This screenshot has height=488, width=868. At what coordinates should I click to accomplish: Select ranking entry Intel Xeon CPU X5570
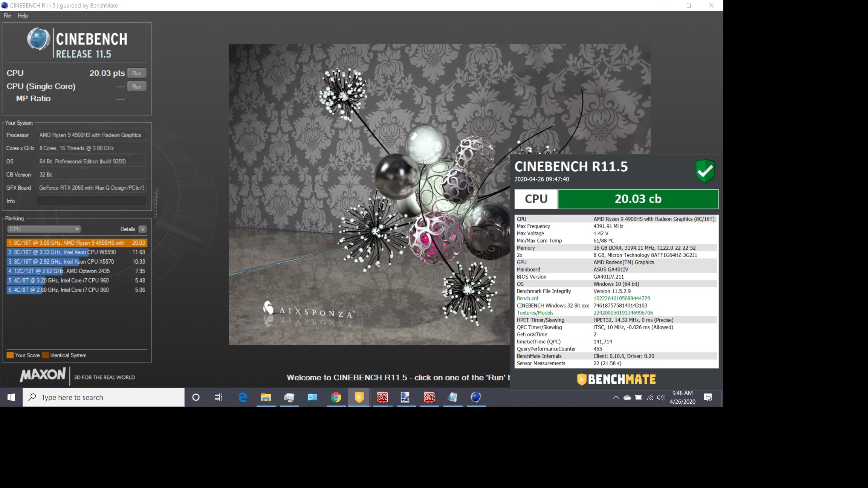coord(76,262)
